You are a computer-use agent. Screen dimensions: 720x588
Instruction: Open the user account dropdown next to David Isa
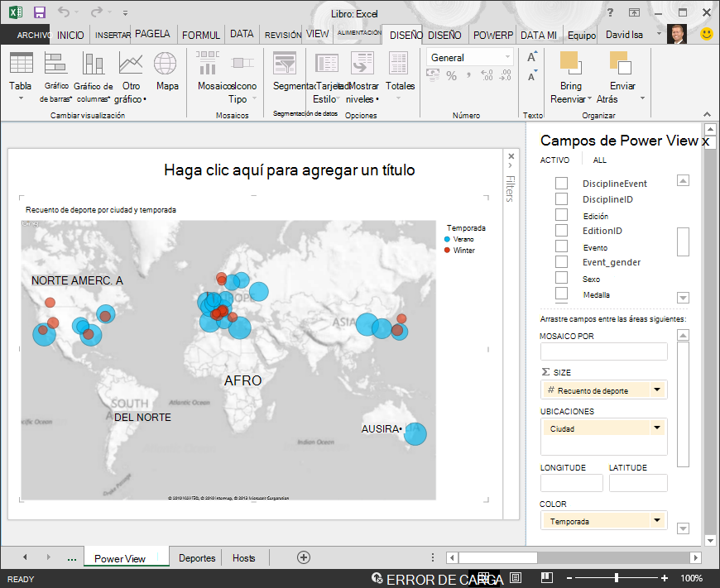[659, 34]
